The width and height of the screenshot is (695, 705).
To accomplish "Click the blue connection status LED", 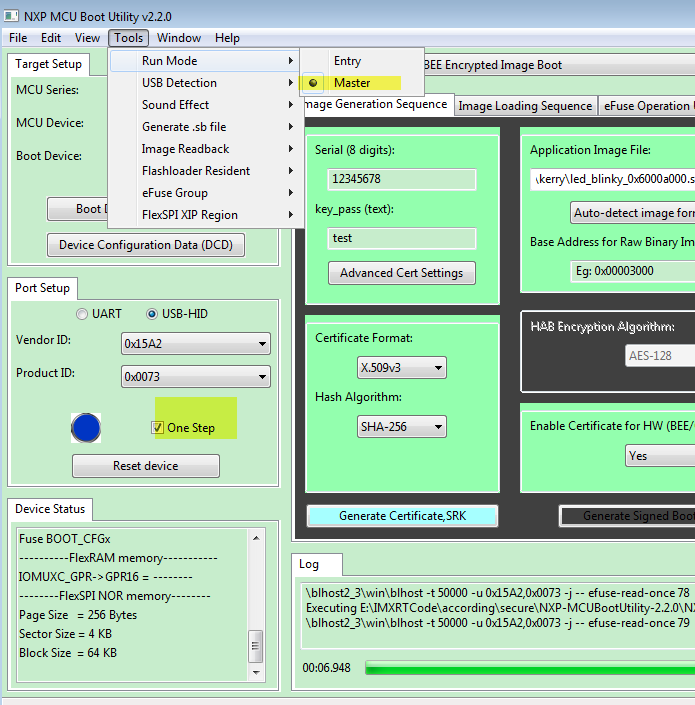I will point(86,428).
